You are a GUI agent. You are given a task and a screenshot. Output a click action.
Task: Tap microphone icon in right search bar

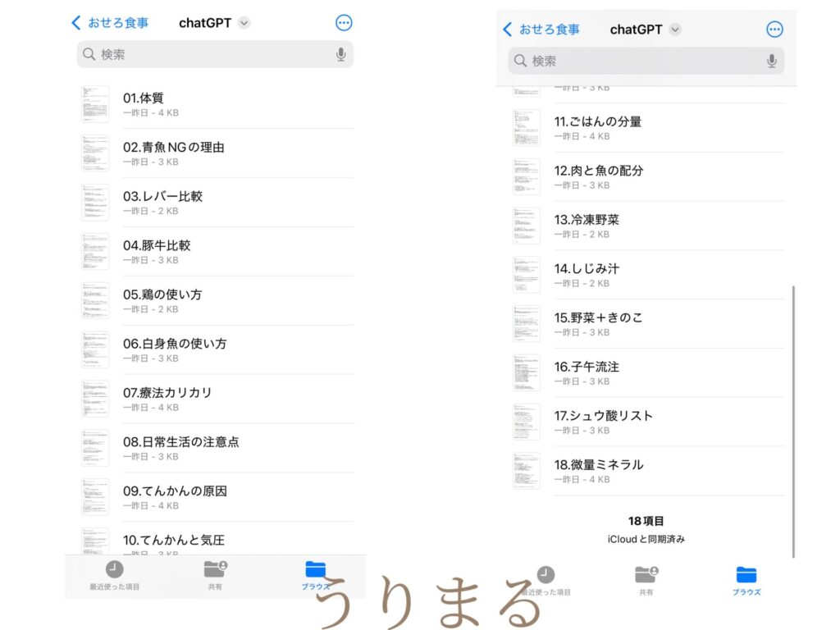[x=771, y=61]
